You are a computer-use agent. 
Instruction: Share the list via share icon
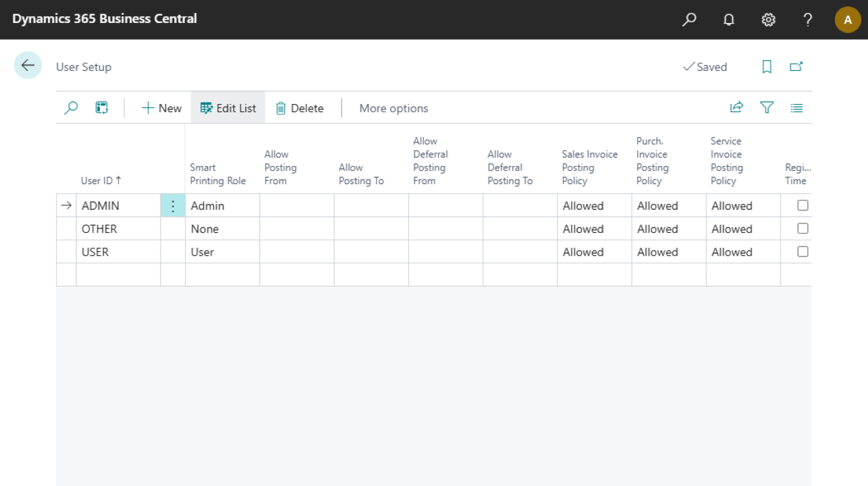[736, 107]
